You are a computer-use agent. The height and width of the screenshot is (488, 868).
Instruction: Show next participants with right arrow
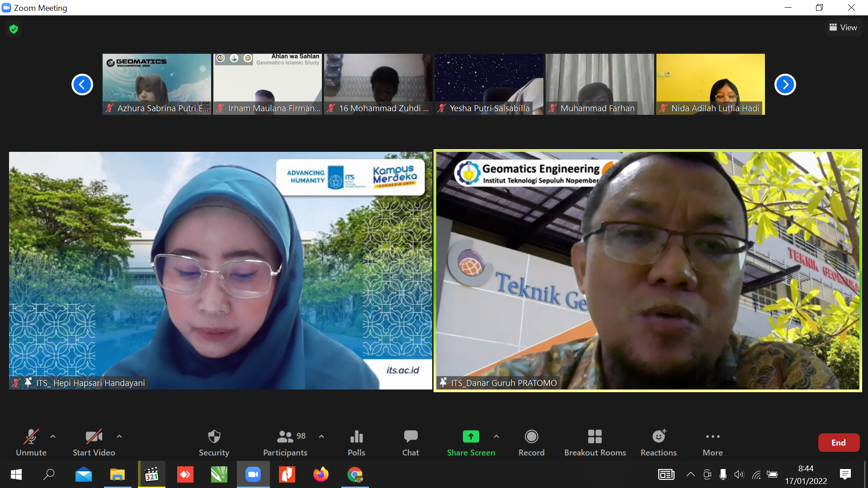[x=785, y=84]
